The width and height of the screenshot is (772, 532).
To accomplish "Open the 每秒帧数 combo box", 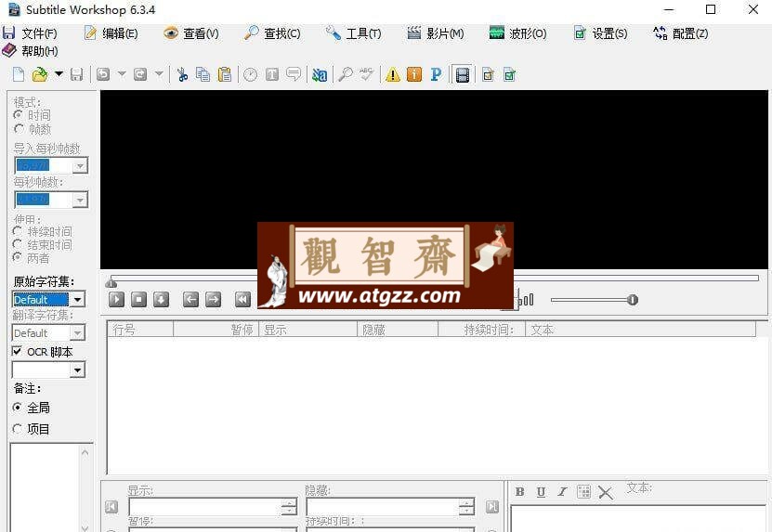I will [x=51, y=200].
